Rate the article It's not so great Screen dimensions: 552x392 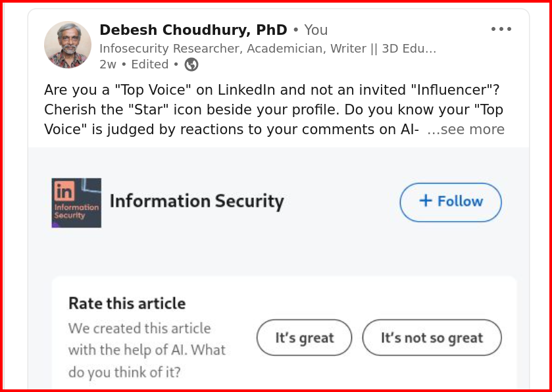click(x=432, y=338)
